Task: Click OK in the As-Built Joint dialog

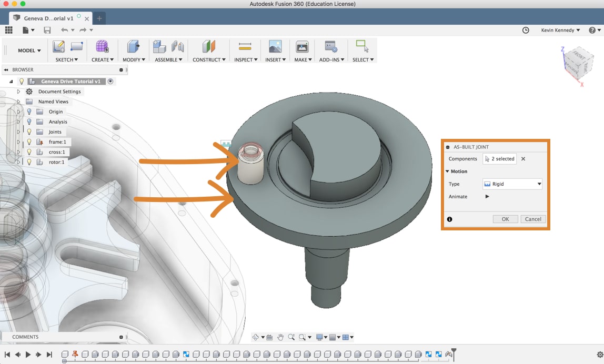Action: (505, 219)
